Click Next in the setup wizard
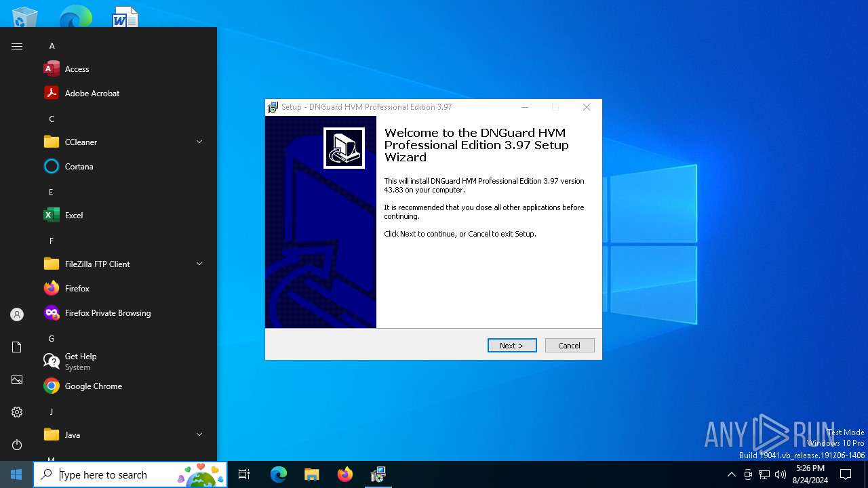 point(512,346)
